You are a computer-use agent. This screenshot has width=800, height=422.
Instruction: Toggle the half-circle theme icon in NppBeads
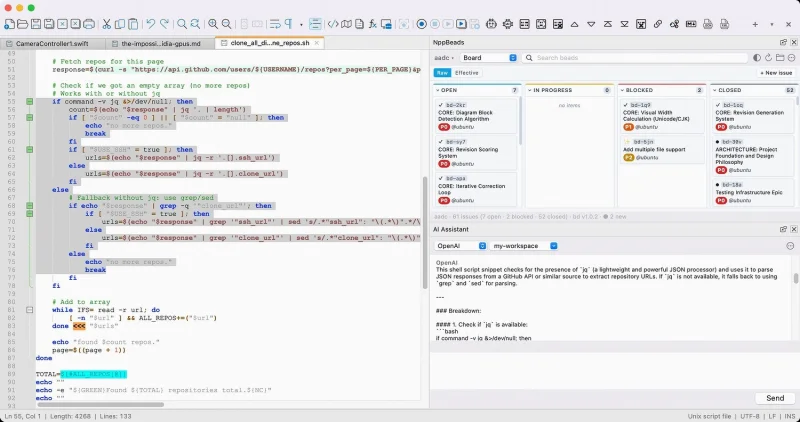click(x=757, y=58)
